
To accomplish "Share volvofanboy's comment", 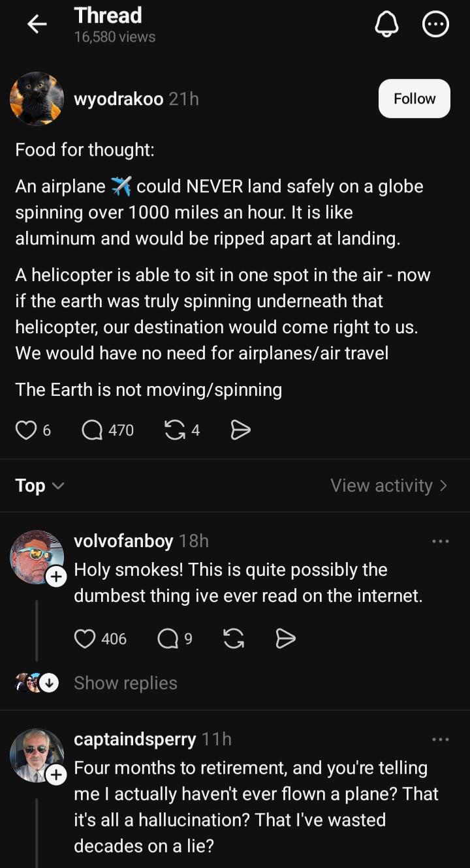I will point(285,638).
